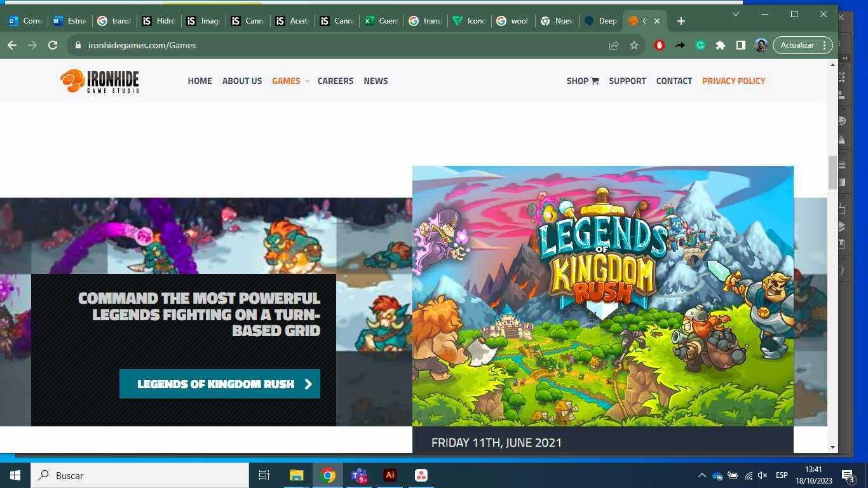868x488 pixels.
Task: Toggle the browser side panel
Action: coord(741,45)
